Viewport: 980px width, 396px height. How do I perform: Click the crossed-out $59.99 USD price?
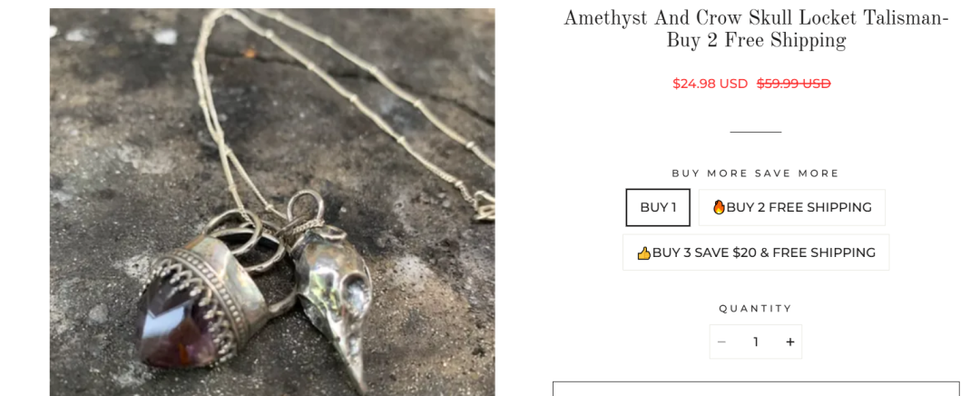(794, 84)
